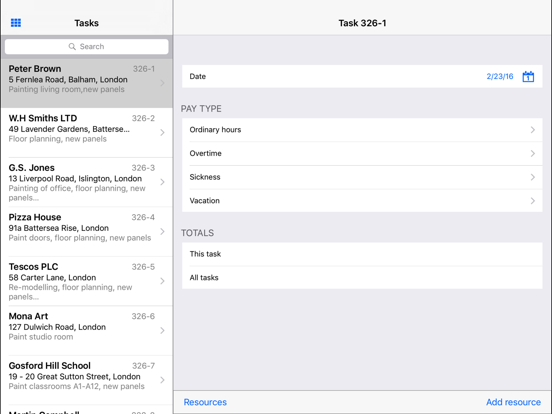
Task: Select the Peter Brown task
Action: [x=87, y=83]
